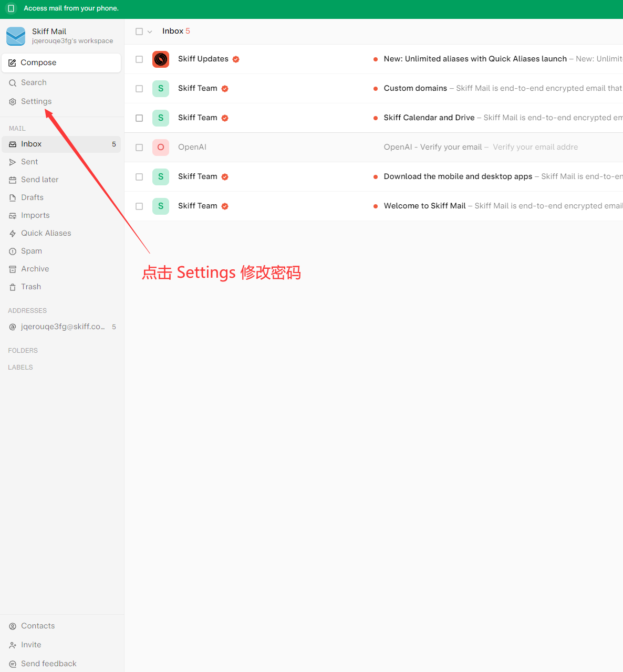Select the Skiff Updates email checkbox
The image size is (623, 672).
pyautogui.click(x=139, y=59)
